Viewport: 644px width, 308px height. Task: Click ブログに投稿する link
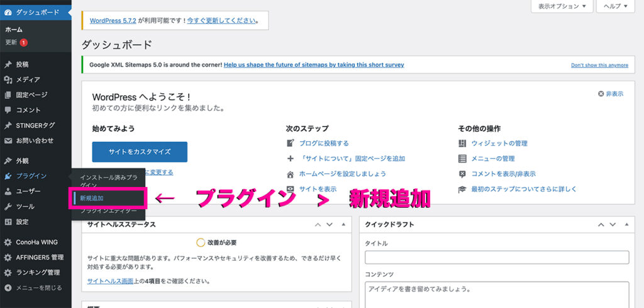pos(324,143)
